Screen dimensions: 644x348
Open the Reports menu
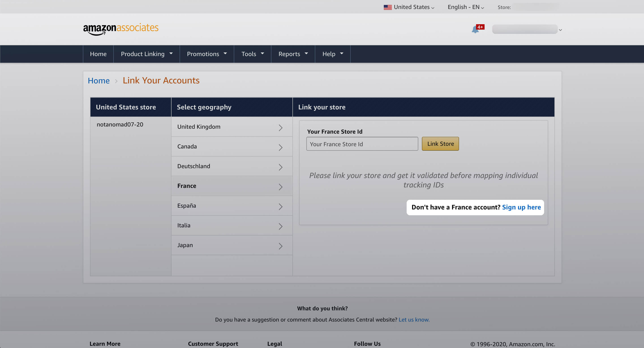coord(293,54)
